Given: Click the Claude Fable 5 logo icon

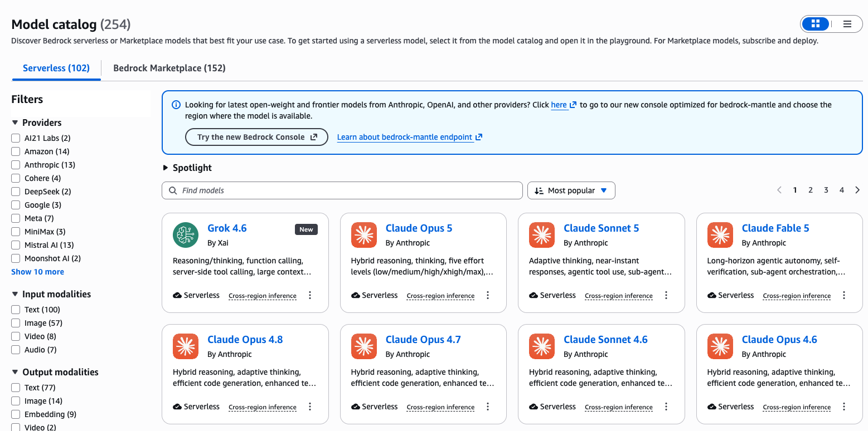Looking at the screenshot, I should pyautogui.click(x=720, y=235).
